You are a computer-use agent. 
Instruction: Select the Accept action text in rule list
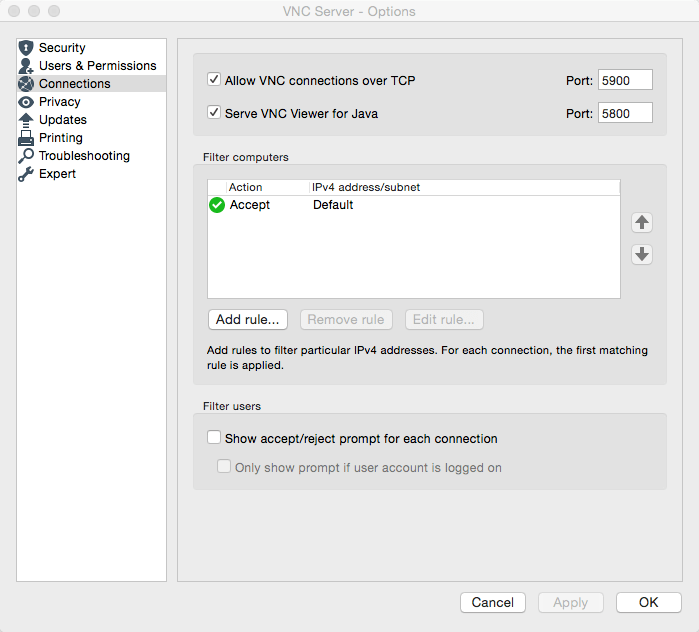point(250,205)
